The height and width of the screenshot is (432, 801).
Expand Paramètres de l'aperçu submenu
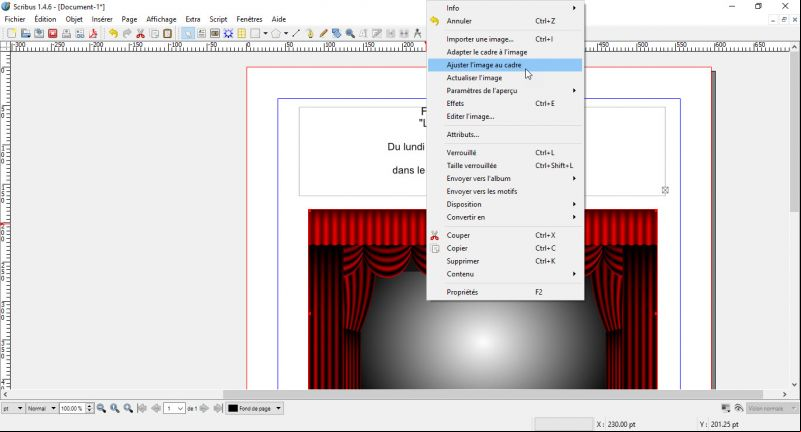click(x=505, y=90)
